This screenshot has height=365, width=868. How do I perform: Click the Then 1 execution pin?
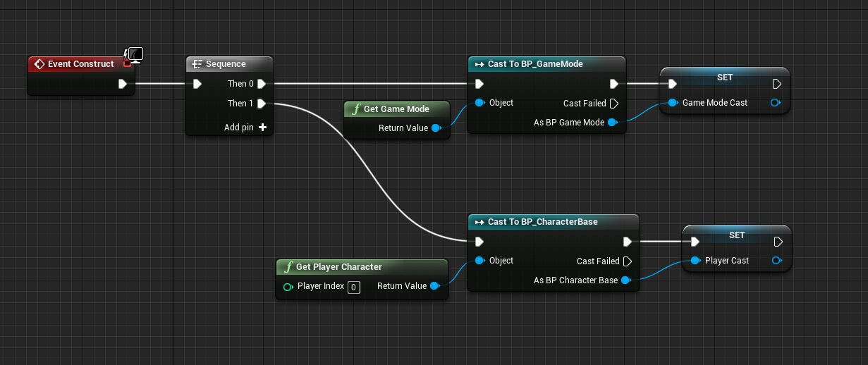262,104
